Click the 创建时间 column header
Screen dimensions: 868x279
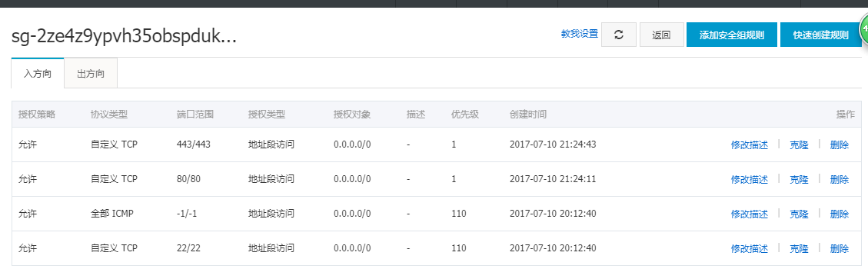tap(528, 115)
